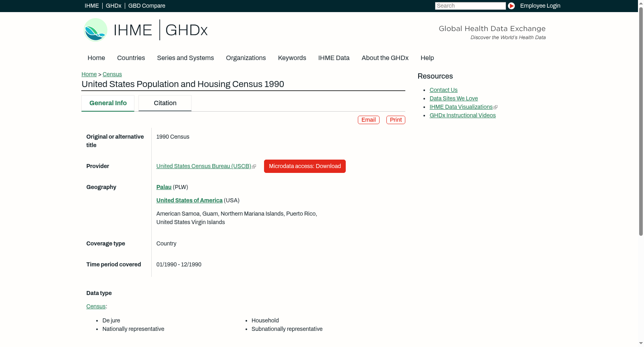644x347 pixels.
Task: Focus the Search input field
Action: 470,6
